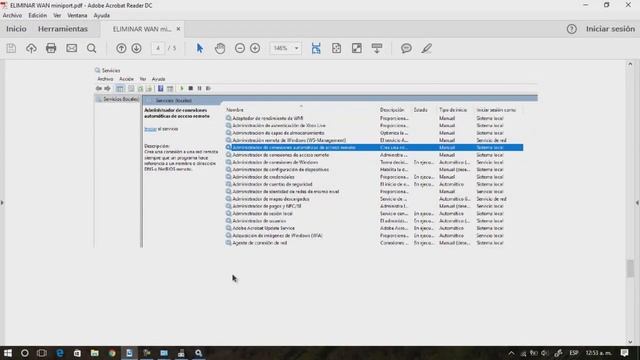Open the taskbar clock showing 12:53
This screenshot has height=360, width=640.
(599, 353)
